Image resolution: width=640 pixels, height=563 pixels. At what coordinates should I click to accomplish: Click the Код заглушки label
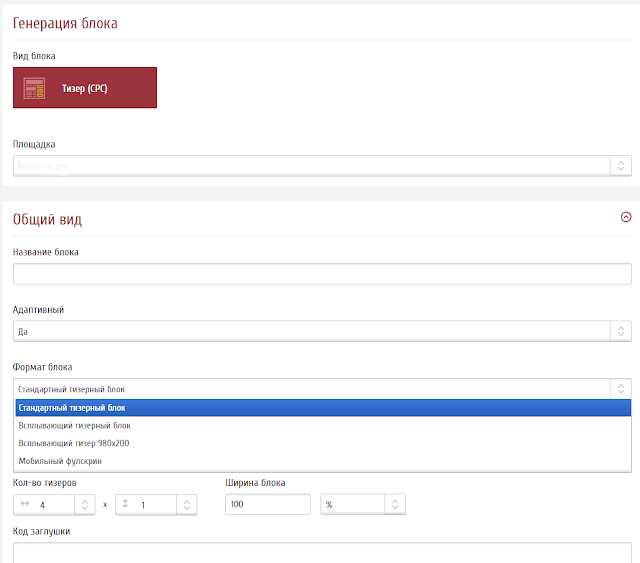click(x=41, y=532)
